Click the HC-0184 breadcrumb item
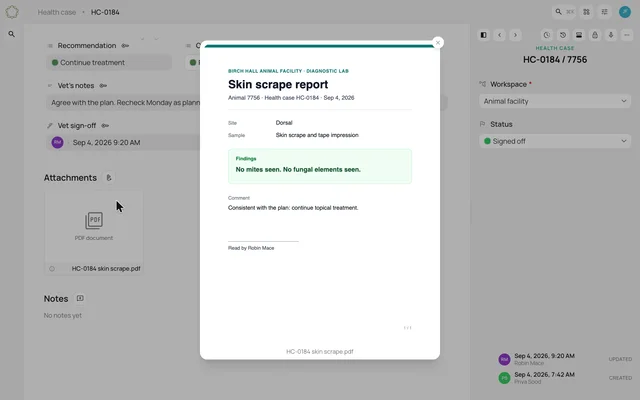This screenshot has width=640, height=400. (105, 12)
